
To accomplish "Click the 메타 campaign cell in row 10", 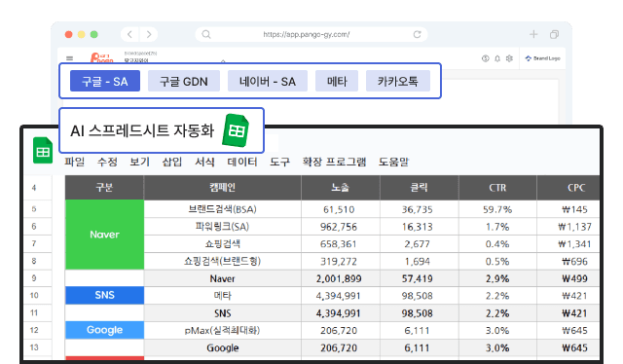I will (223, 296).
